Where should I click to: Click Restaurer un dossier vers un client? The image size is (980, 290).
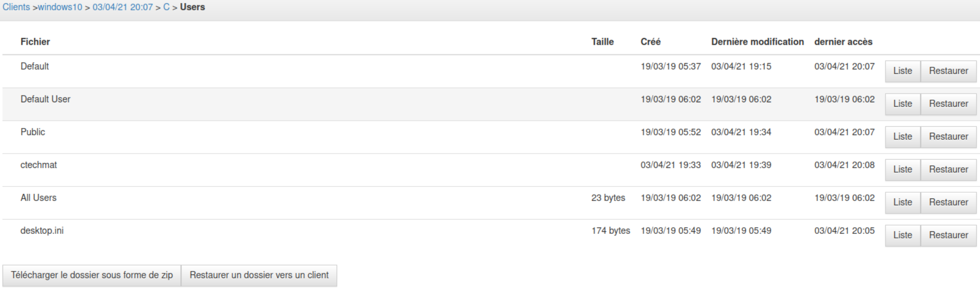259,275
